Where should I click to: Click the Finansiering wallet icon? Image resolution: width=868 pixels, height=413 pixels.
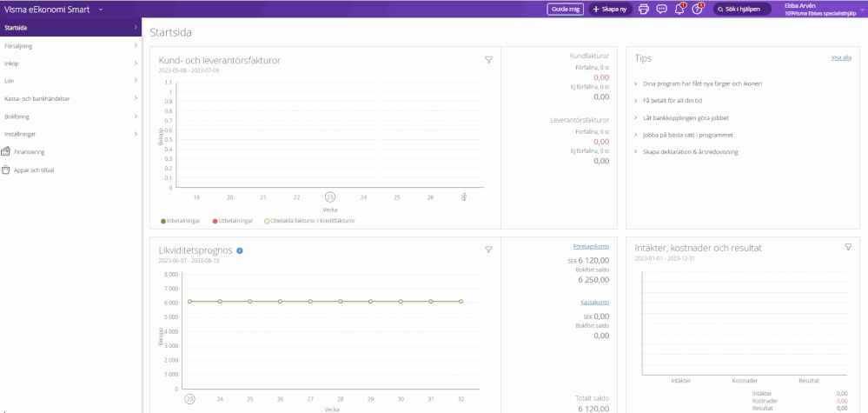coord(6,151)
